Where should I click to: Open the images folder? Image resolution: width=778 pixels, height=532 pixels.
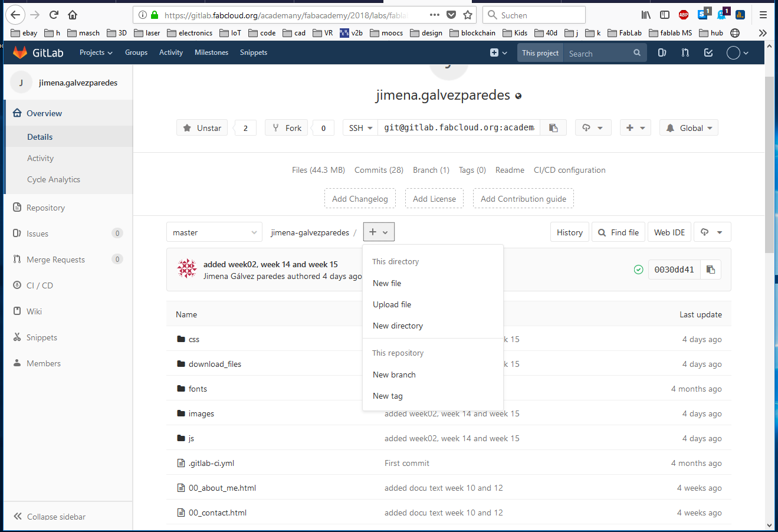tap(201, 413)
